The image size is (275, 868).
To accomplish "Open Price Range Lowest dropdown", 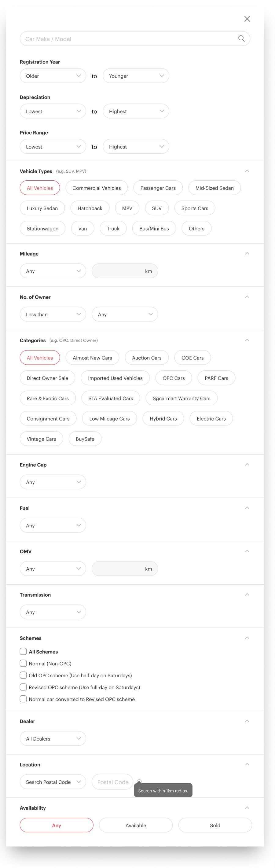I will (x=53, y=147).
